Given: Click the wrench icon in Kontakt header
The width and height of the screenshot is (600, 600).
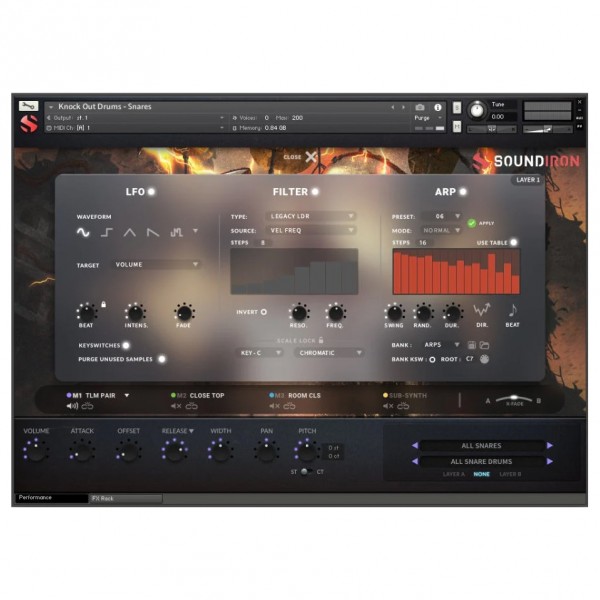Looking at the screenshot, I should coord(29,106).
